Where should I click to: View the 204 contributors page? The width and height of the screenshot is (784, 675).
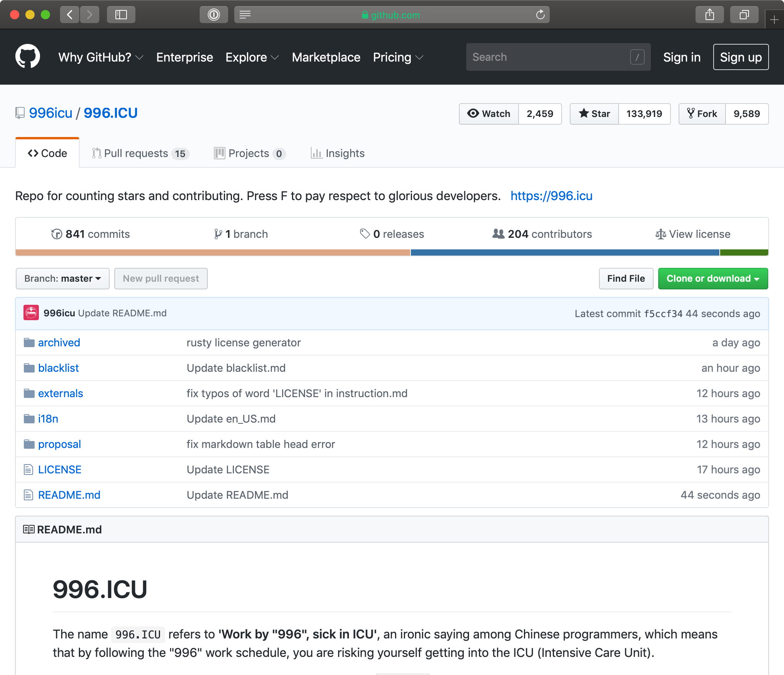(x=542, y=234)
